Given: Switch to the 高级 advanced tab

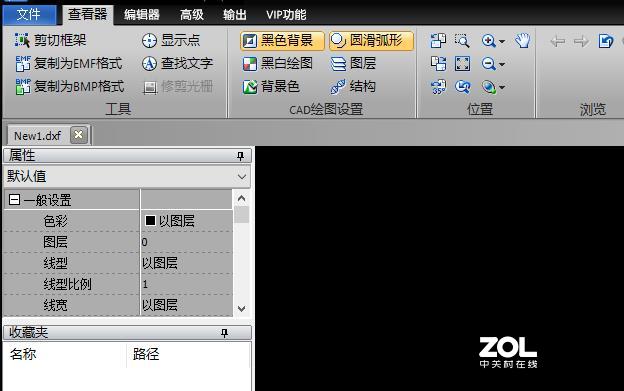Looking at the screenshot, I should point(191,15).
